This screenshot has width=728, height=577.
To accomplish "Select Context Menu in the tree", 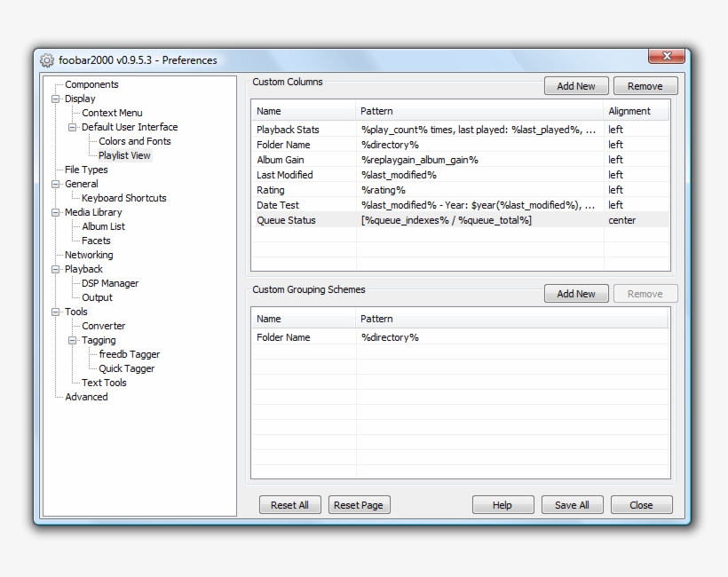I will [112, 113].
